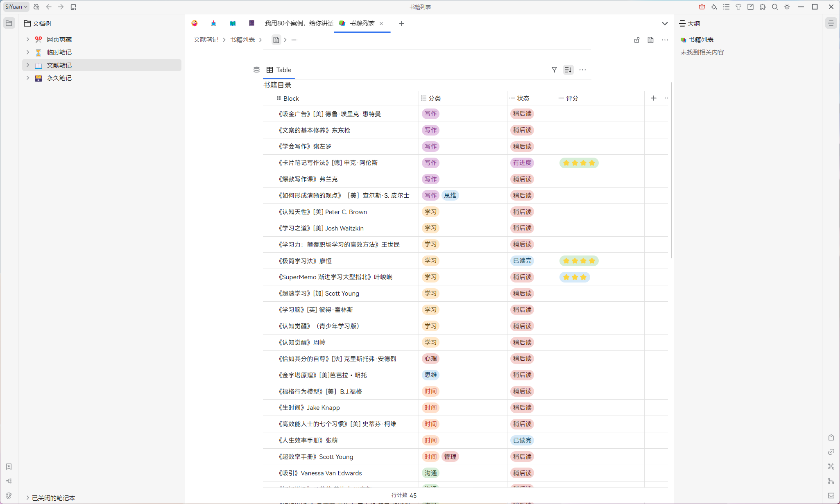Viewport: 840px width, 504px height.
Task: Open the graph view icon in the right dock
Action: pyautogui.click(x=831, y=466)
